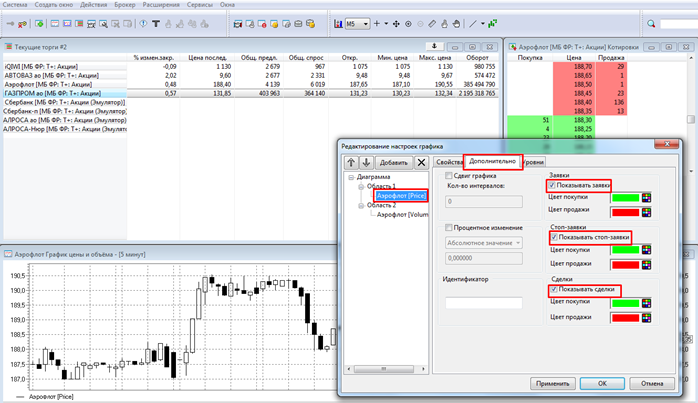698x403 pixels.
Task: Click the Применить button
Action: [552, 383]
